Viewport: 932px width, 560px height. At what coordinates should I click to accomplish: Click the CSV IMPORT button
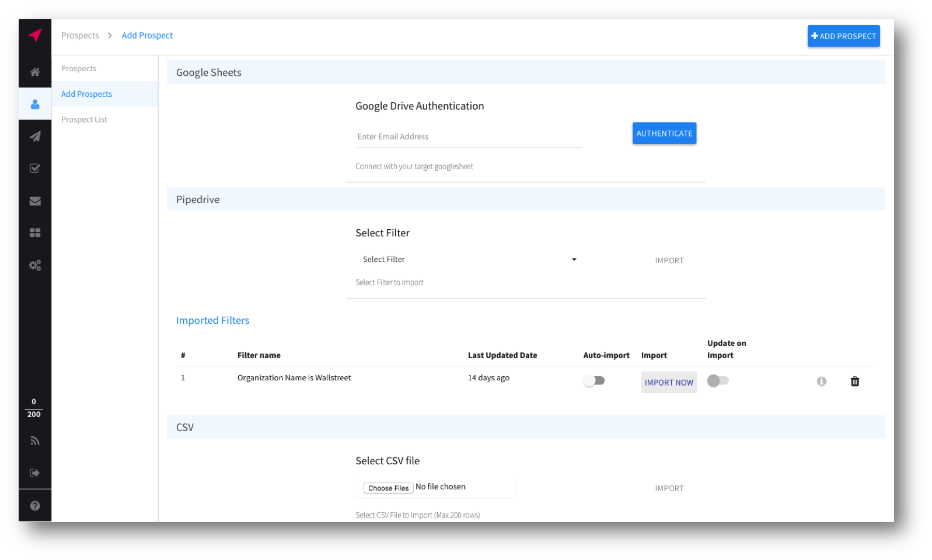click(669, 489)
